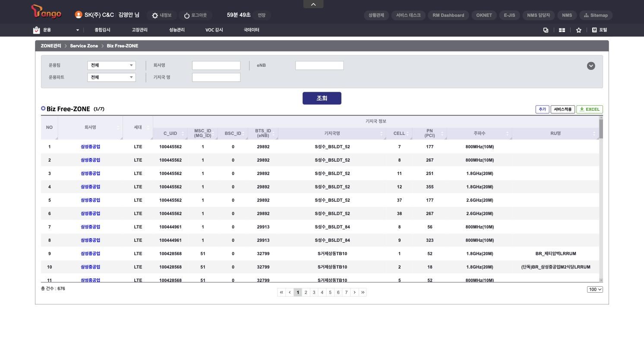Open the 성능관리 menu

pyautogui.click(x=177, y=30)
